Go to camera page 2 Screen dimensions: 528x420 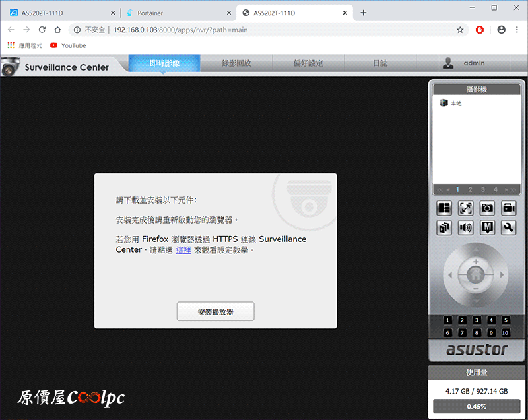[x=470, y=190]
